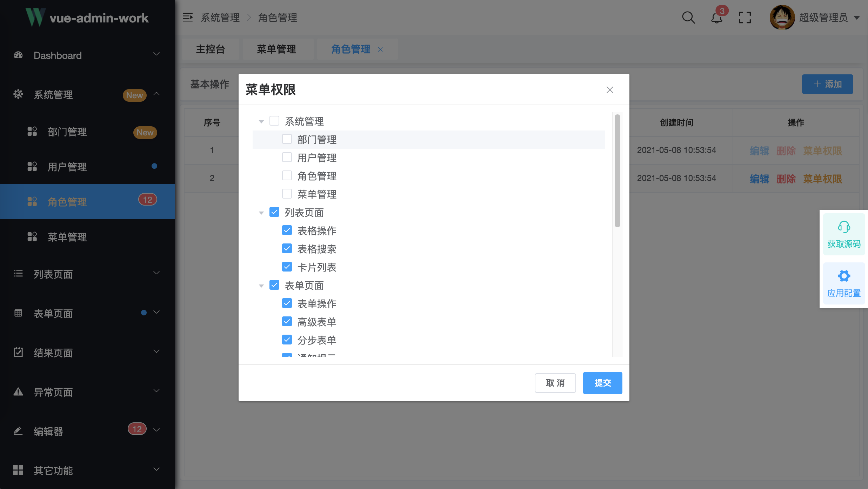
Task: Click the 系统管理 gear icon in sidebar
Action: (x=18, y=94)
